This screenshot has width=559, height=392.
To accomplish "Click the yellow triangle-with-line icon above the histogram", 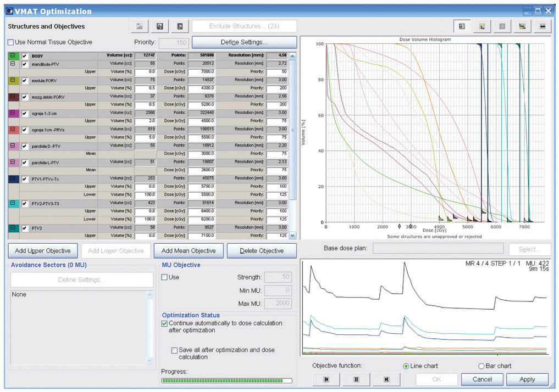I will tap(522, 26).
